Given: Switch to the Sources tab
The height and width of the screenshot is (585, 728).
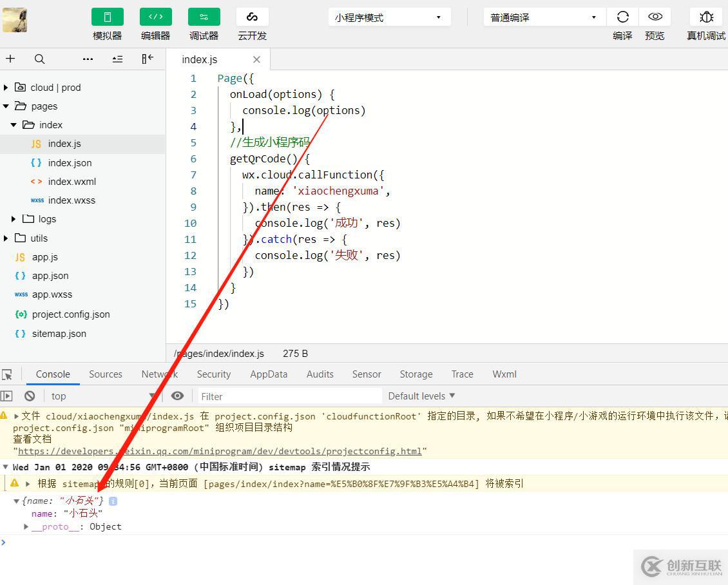Looking at the screenshot, I should (106, 374).
